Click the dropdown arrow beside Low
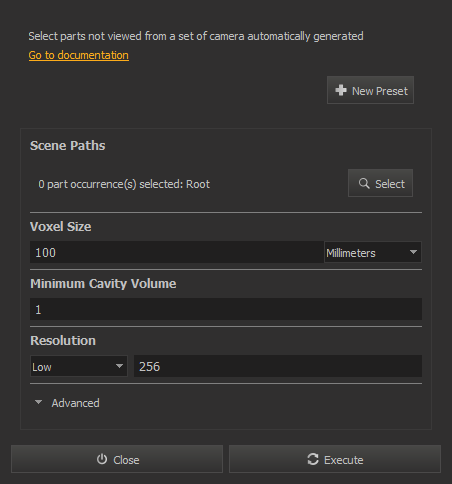Image resolution: width=452 pixels, height=484 pixels. [x=119, y=366]
